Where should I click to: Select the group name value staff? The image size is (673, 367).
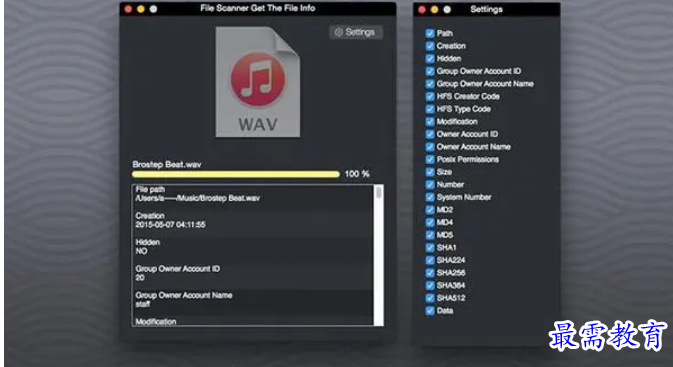(x=142, y=304)
